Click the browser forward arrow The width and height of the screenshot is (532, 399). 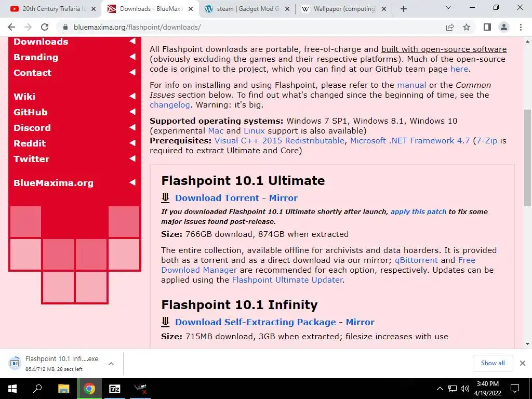28,27
